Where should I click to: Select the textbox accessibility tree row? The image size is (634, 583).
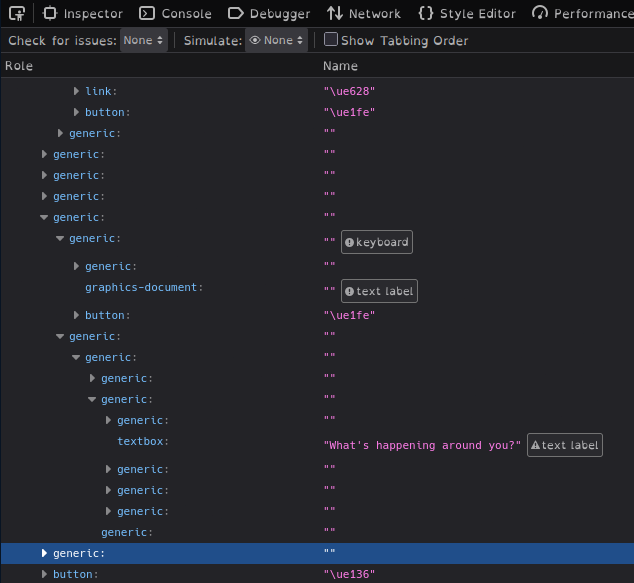pyautogui.click(x=142, y=441)
